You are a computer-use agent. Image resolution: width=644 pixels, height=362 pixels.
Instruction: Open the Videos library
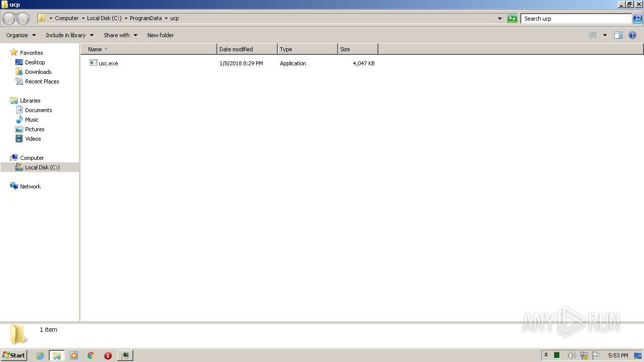coord(33,139)
